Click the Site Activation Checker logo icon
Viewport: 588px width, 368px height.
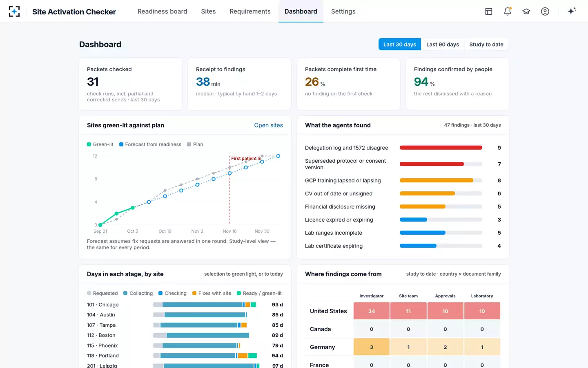pos(14,11)
